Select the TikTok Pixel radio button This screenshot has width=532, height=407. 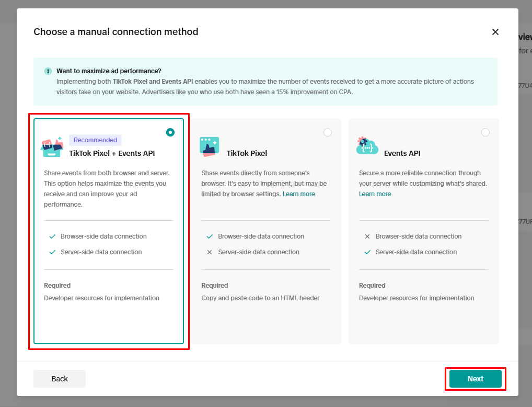pyautogui.click(x=328, y=132)
